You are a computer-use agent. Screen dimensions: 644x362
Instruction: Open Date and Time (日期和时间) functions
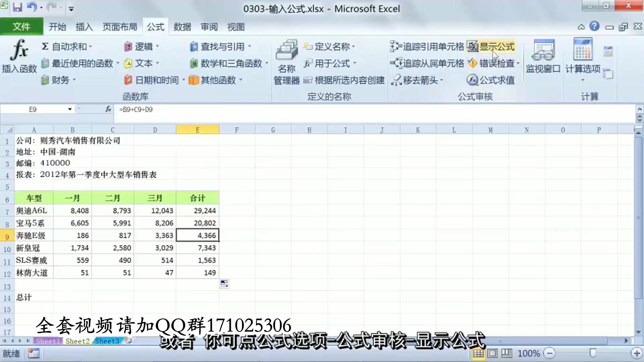(x=154, y=80)
